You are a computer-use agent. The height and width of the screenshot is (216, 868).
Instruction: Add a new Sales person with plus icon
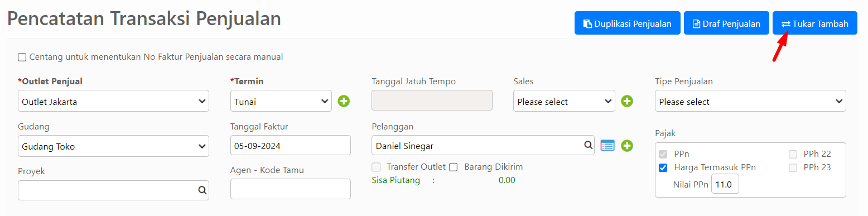click(627, 101)
